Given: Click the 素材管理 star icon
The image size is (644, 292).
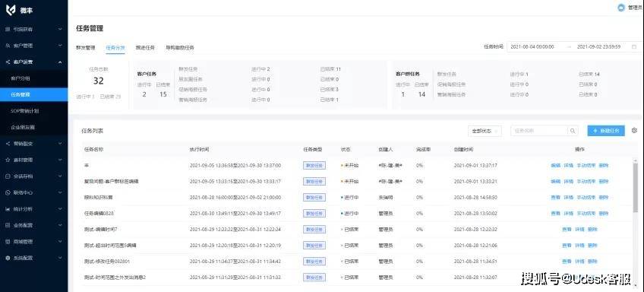Looking at the screenshot, I should point(8,160).
